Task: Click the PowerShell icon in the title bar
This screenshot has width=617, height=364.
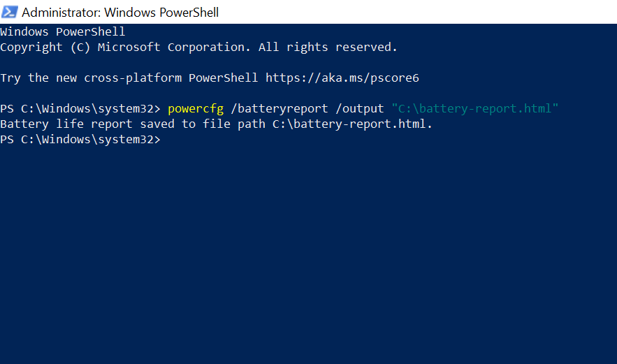Action: click(10, 12)
